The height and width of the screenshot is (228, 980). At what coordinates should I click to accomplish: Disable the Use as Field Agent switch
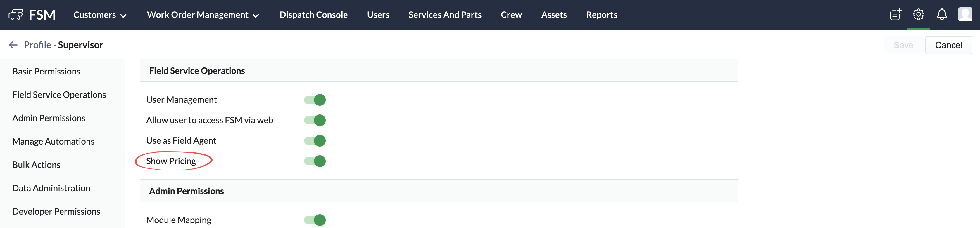[x=315, y=141]
